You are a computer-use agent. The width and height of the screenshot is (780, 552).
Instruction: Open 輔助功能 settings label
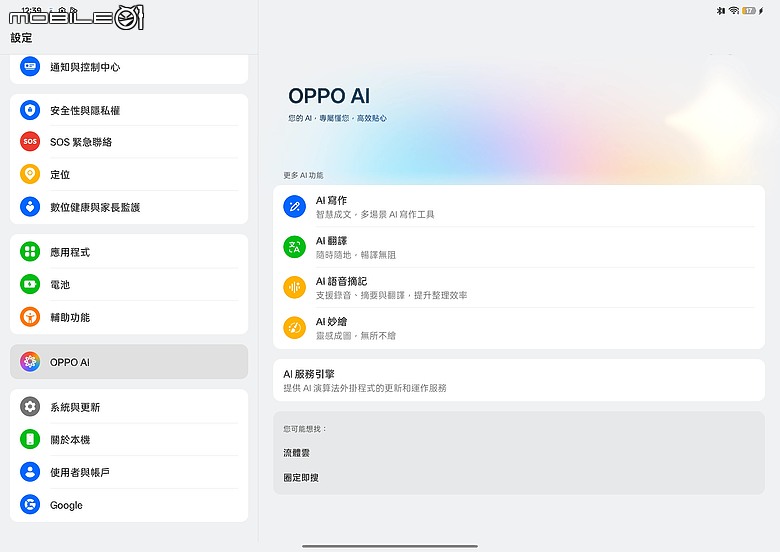point(70,317)
